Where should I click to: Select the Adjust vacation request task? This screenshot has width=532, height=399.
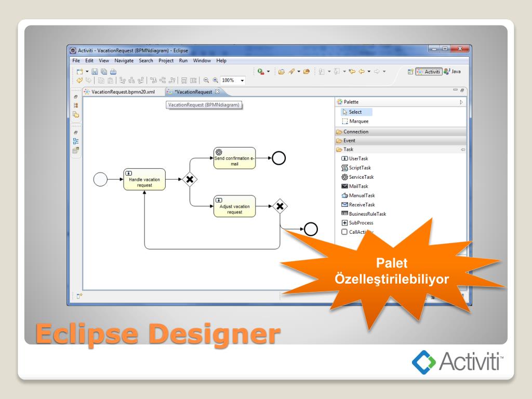coord(234,206)
